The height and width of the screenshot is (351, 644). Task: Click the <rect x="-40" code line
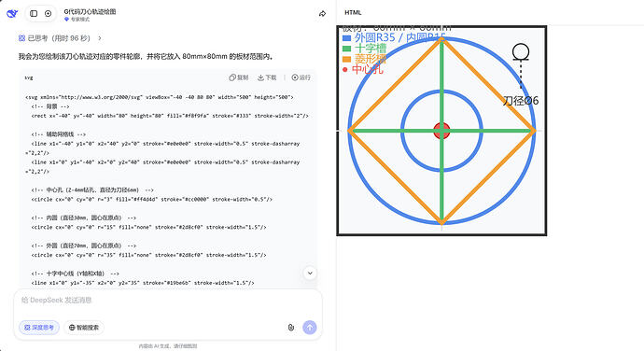(x=170, y=116)
